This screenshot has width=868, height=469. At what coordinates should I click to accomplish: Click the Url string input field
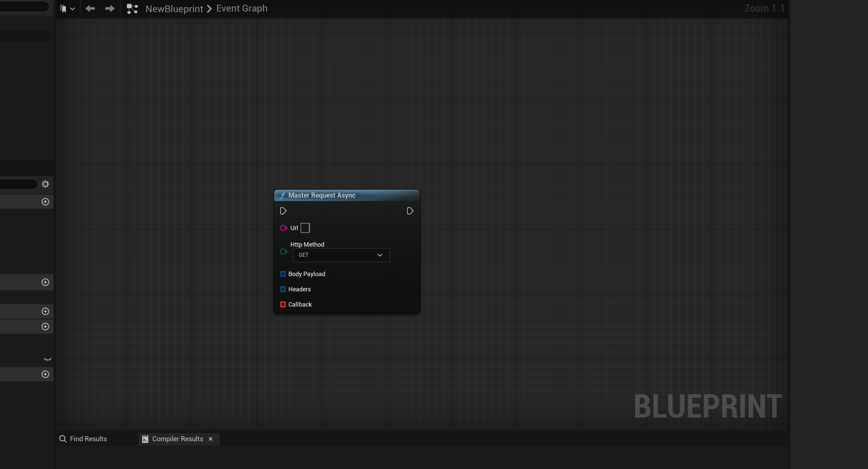[305, 228]
